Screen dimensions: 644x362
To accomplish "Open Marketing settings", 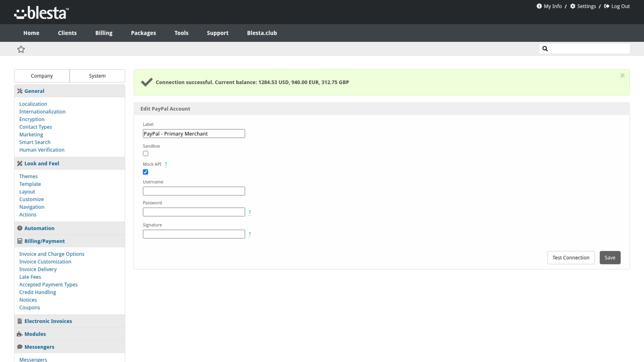I will click(31, 135).
